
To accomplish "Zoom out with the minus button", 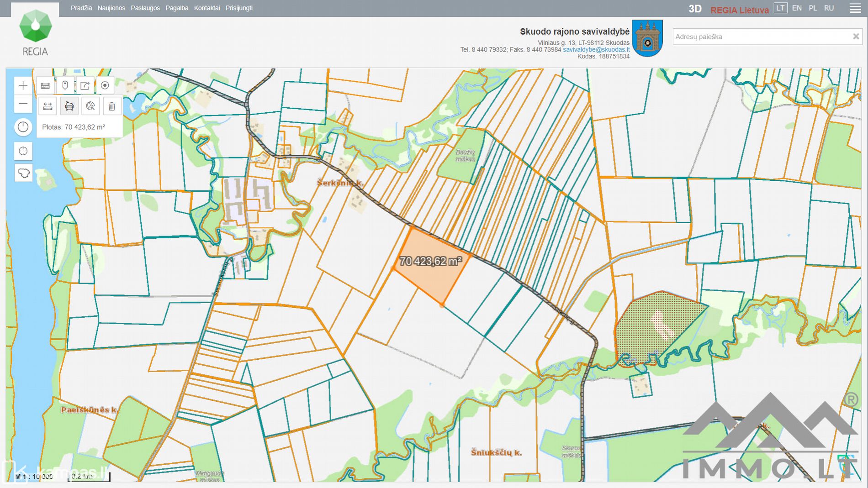I will (23, 104).
